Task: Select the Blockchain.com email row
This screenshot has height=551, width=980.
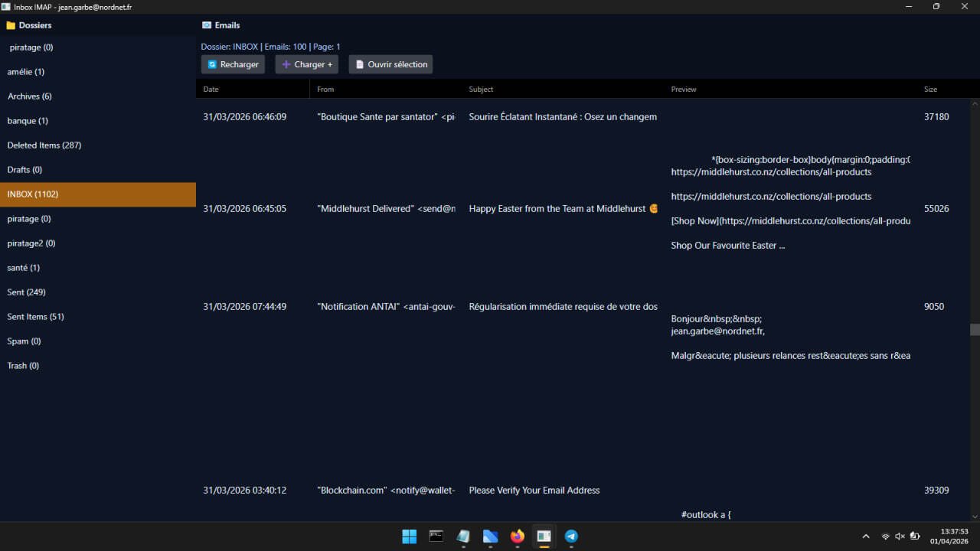Action: [534, 491]
